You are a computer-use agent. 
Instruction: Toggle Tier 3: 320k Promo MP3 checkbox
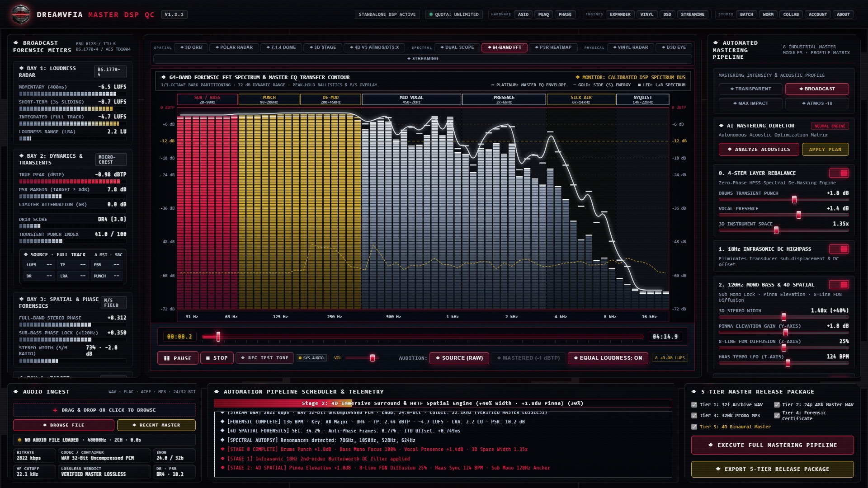coord(694,416)
